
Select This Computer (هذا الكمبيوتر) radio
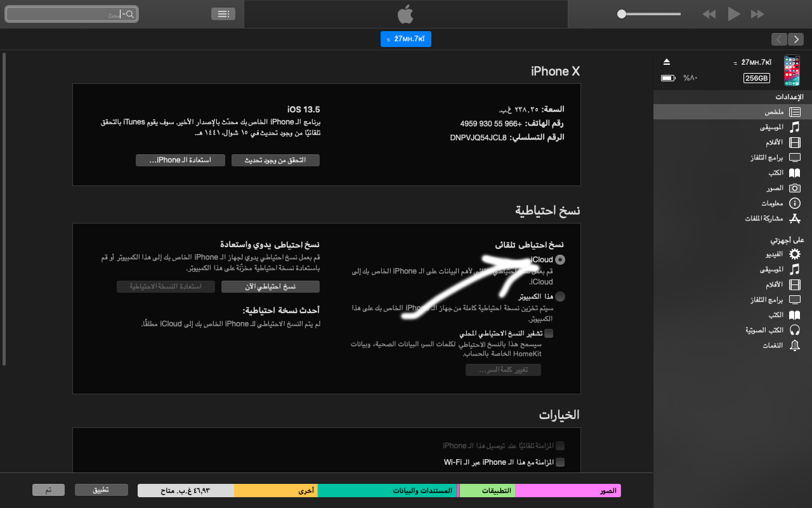pyautogui.click(x=560, y=297)
